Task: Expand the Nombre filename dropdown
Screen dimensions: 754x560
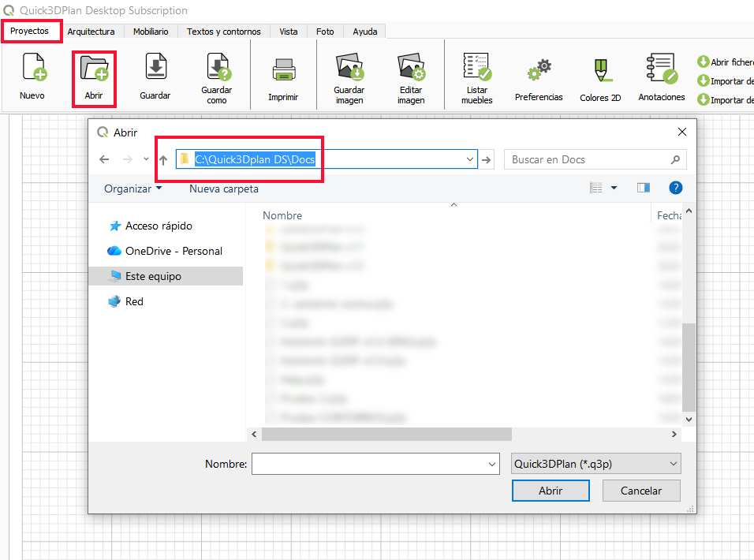Action: pos(492,464)
